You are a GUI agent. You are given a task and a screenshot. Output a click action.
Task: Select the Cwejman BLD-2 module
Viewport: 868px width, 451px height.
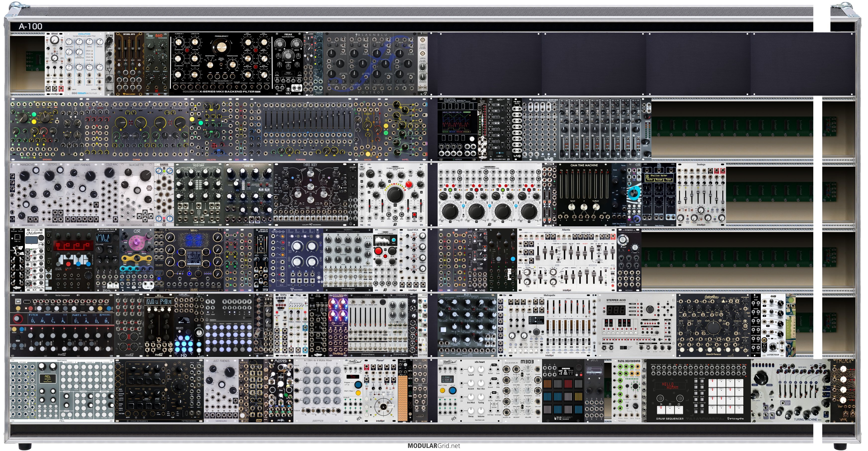(x=468, y=325)
